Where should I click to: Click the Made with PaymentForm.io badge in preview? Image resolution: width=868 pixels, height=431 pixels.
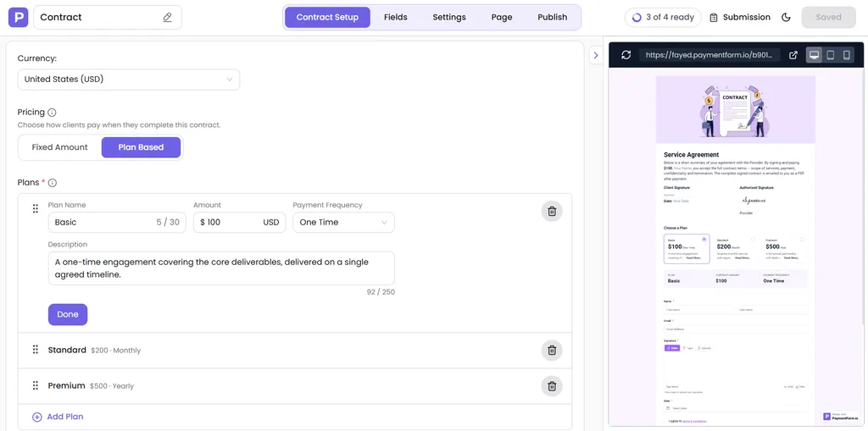(x=839, y=416)
